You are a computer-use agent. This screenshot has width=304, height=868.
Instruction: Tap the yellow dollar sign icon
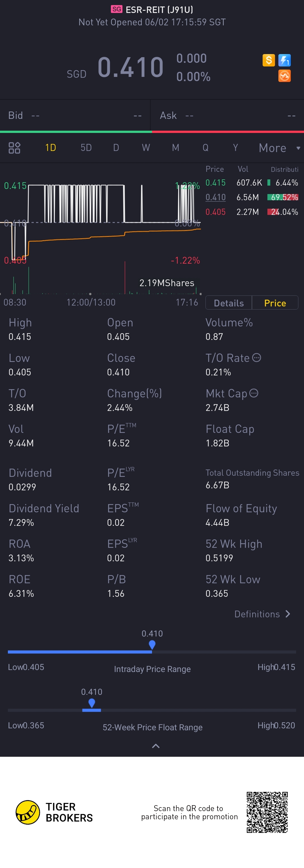point(268,60)
